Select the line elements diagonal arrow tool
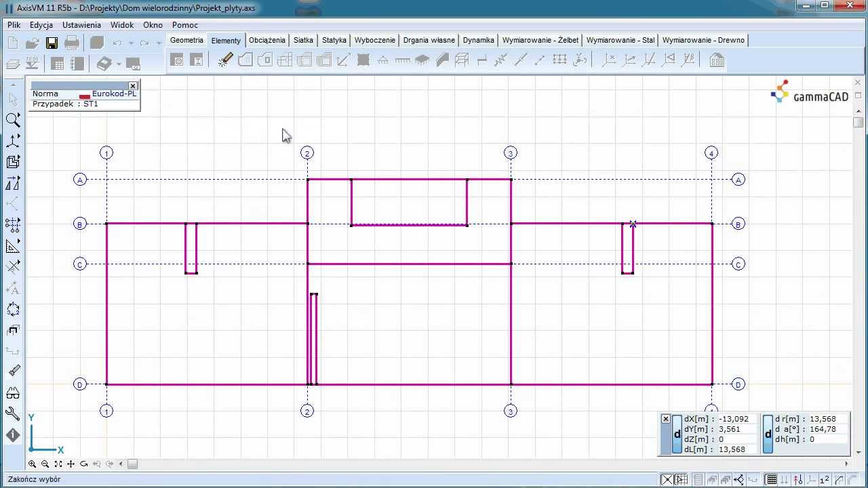Image resolution: width=868 pixels, height=488 pixels. click(x=343, y=60)
